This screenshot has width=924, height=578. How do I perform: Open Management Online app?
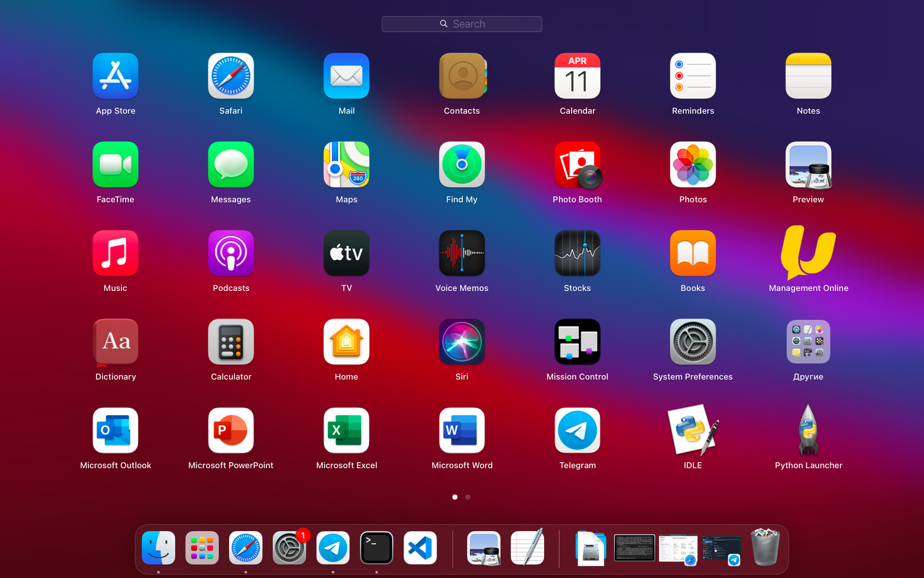point(809,252)
